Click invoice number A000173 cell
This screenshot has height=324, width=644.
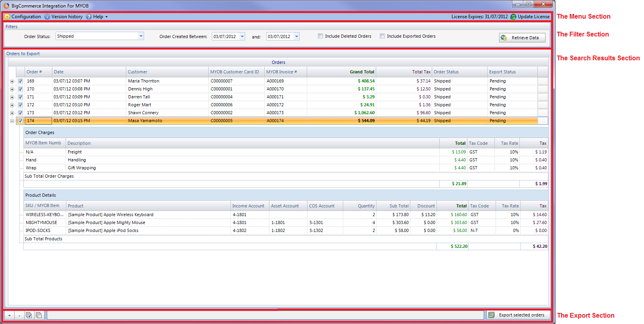click(x=286, y=113)
